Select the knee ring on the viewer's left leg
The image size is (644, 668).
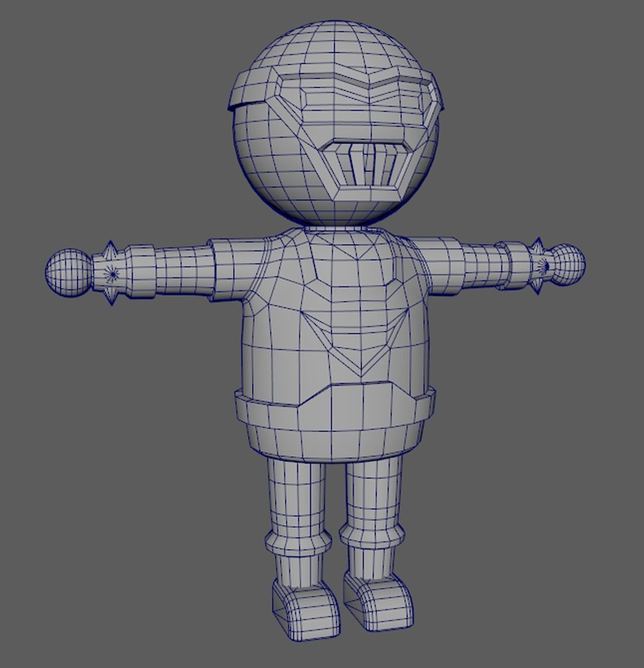298,540
